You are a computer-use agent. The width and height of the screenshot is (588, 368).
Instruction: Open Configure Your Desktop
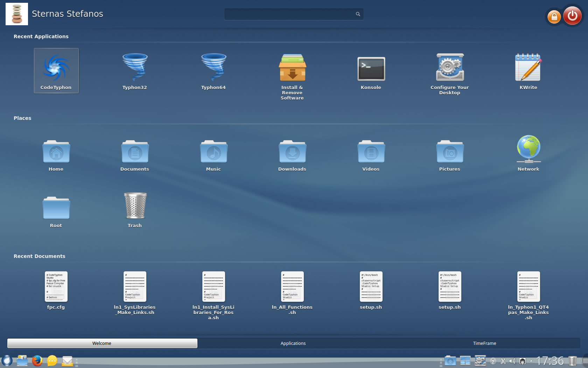coord(450,74)
